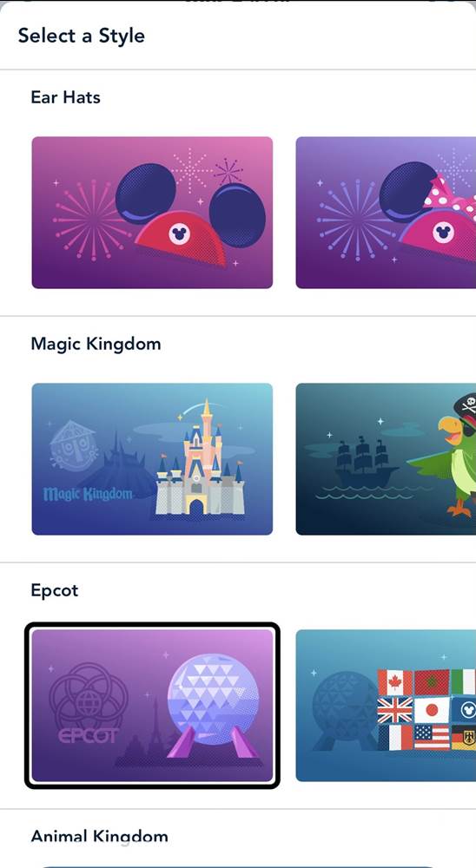
Task: Choose the Minnie polka-dot bow ear hat style
Action: [386, 213]
